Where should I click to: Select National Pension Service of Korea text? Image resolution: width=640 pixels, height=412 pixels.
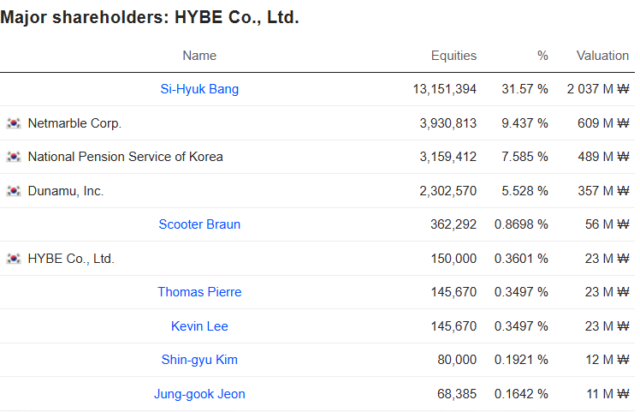(x=125, y=157)
